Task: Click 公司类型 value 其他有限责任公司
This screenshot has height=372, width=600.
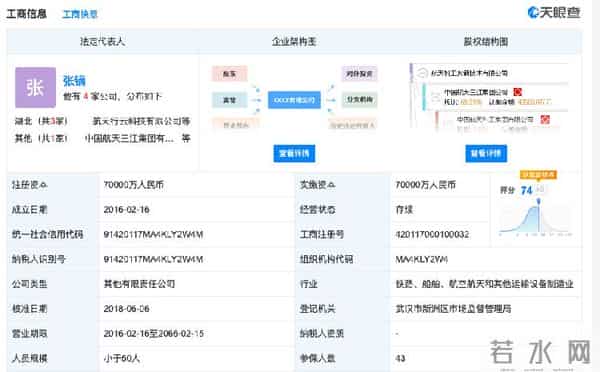Action: tap(139, 284)
